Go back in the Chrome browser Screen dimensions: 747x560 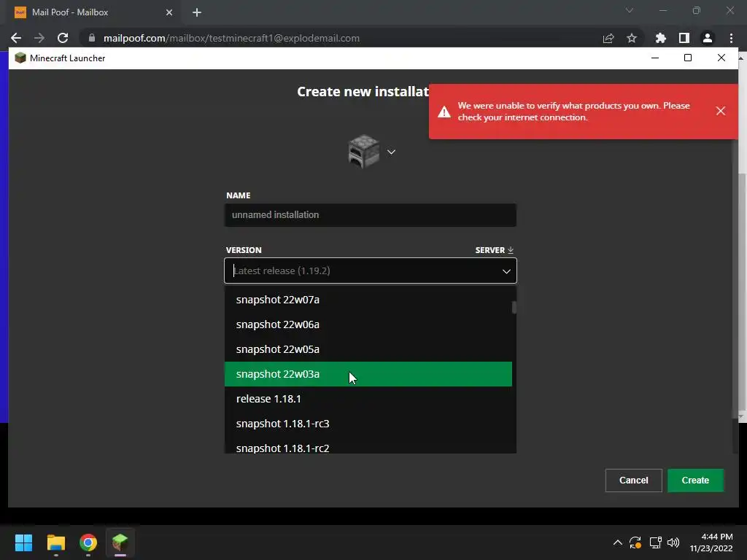(x=16, y=38)
